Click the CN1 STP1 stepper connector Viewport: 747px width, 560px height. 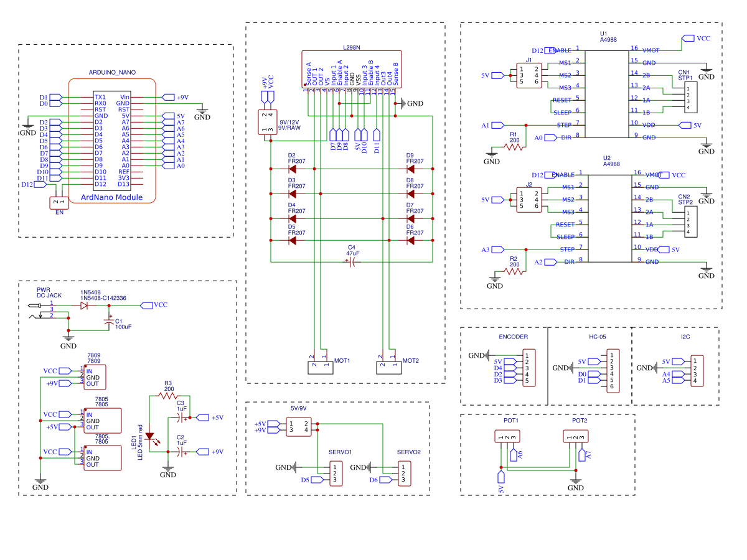pyautogui.click(x=690, y=98)
